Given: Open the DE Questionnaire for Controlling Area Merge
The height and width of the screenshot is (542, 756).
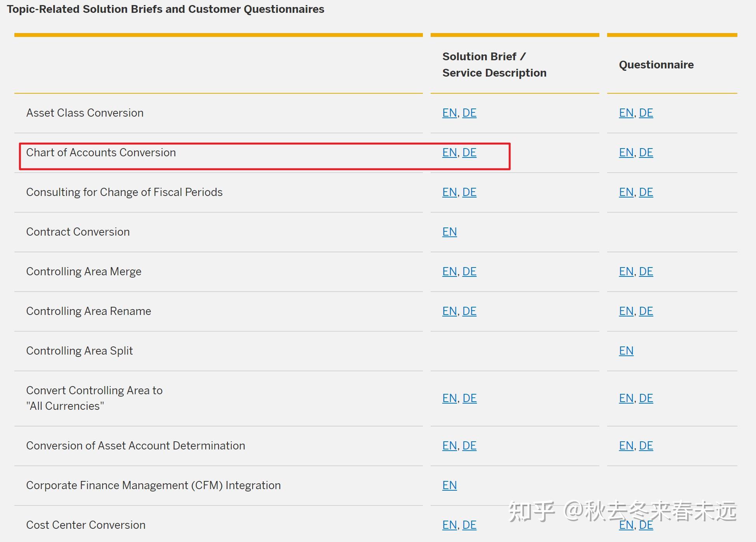Looking at the screenshot, I should [x=646, y=271].
